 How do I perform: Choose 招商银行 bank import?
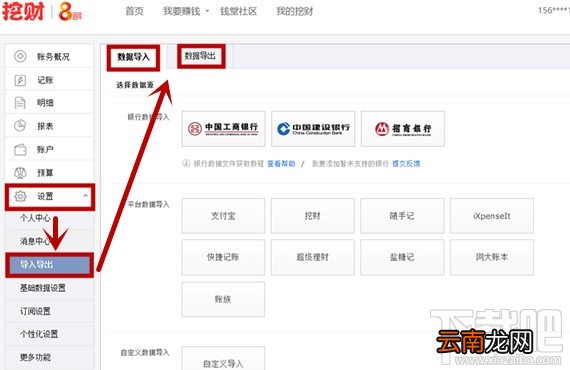403,129
